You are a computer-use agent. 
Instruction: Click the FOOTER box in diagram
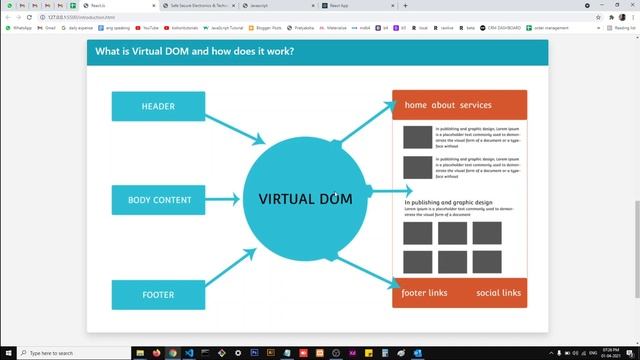(158, 295)
